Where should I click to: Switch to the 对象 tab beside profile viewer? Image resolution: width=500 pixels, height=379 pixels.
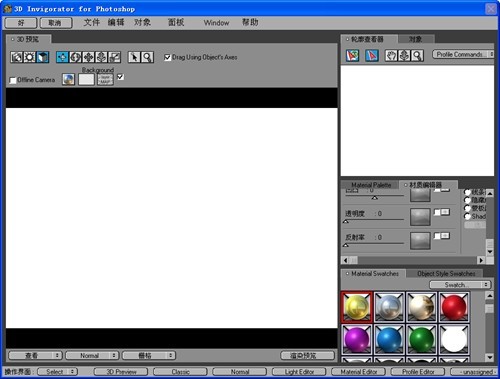click(x=416, y=39)
